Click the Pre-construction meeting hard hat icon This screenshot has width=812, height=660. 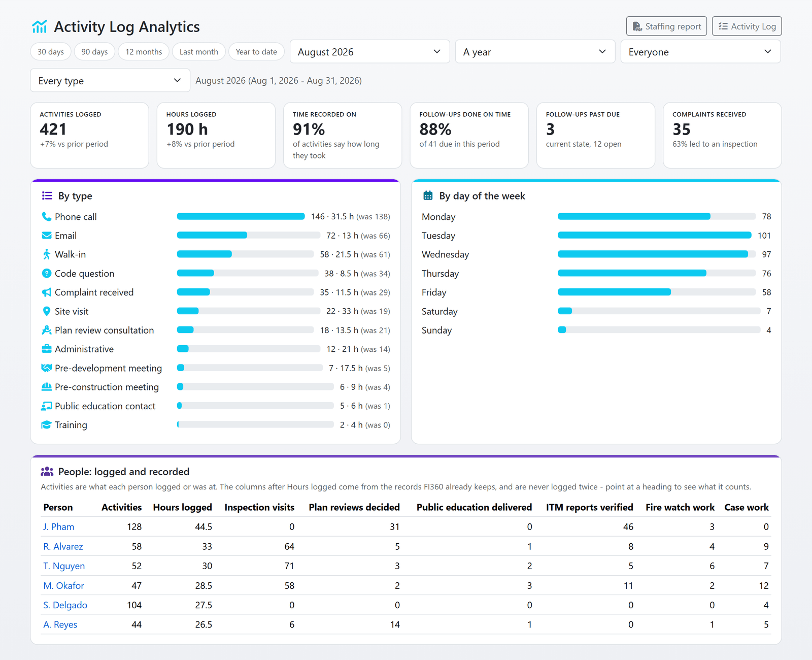pos(46,387)
